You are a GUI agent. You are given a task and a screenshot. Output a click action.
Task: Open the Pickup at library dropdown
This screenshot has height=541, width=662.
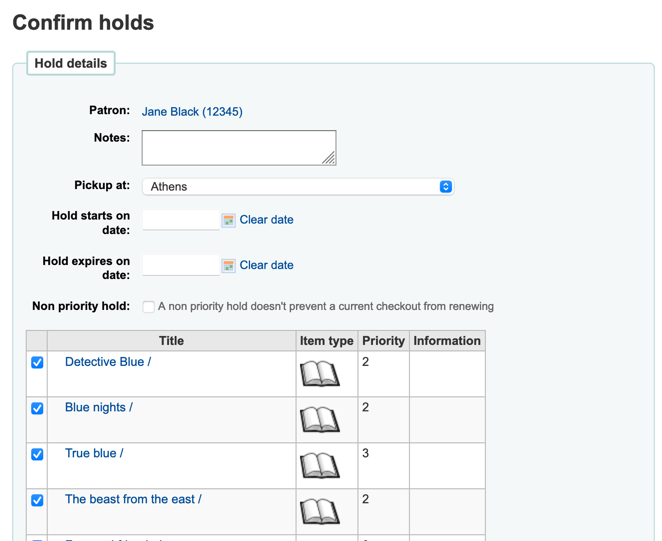[296, 187]
